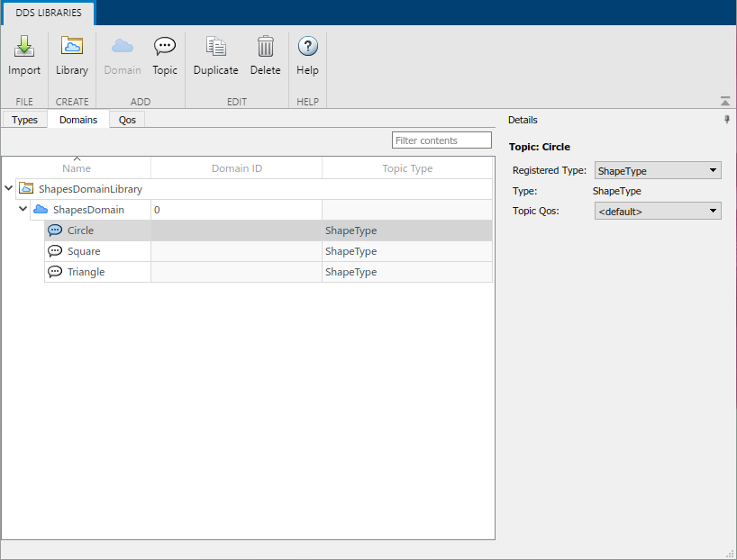Viewport: 737px width, 560px height.
Task: Collapse the ShapesDomainLibrary tree node
Action: click(x=9, y=189)
